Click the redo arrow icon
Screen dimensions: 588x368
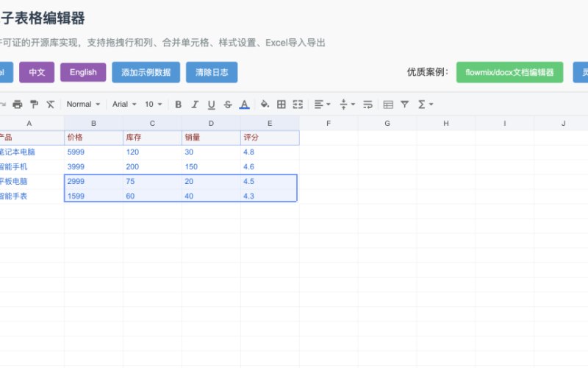click(x=3, y=105)
